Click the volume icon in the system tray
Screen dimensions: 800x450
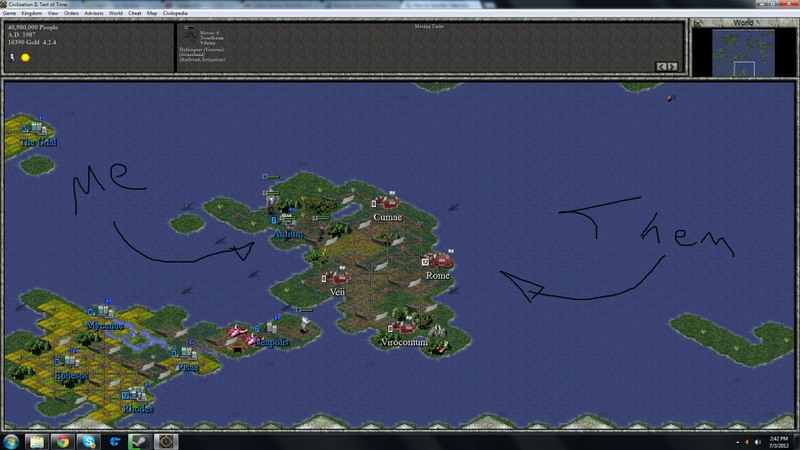pos(758,442)
